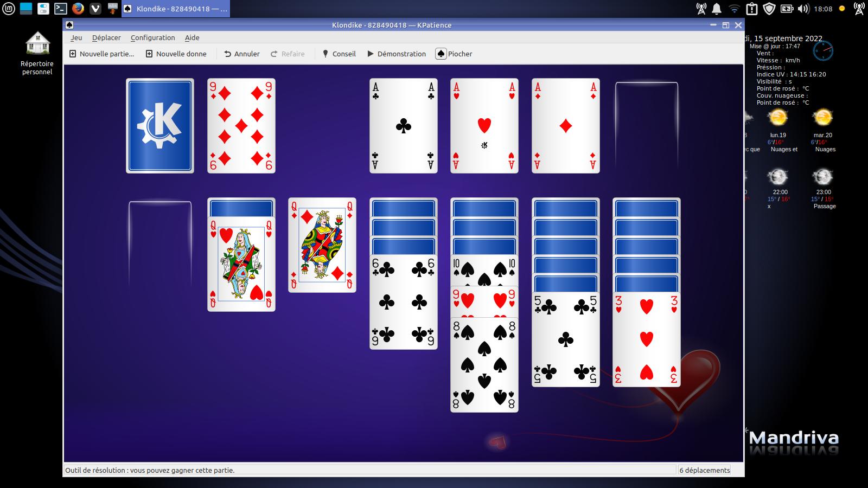Image resolution: width=868 pixels, height=488 pixels.
Task: Click the Refaire redo button
Action: (288, 54)
